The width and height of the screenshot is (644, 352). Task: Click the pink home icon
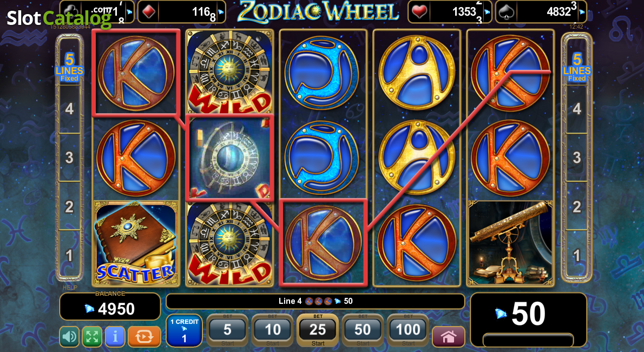449,337
